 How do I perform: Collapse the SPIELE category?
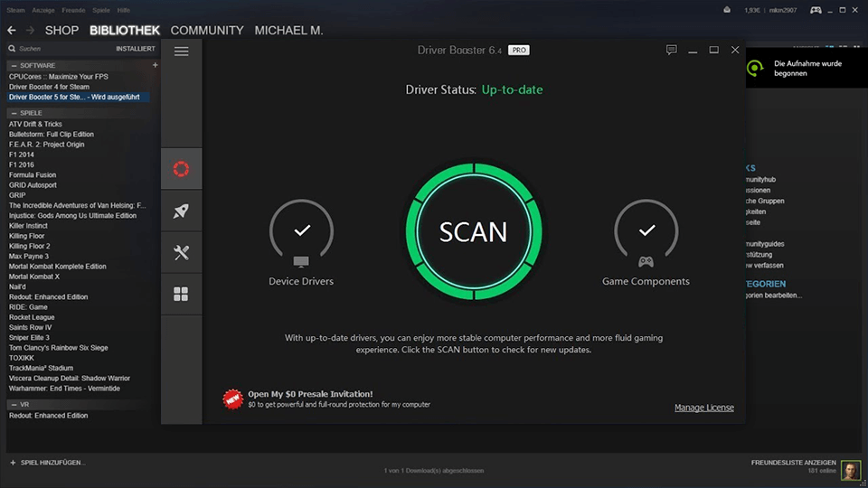tap(14, 113)
